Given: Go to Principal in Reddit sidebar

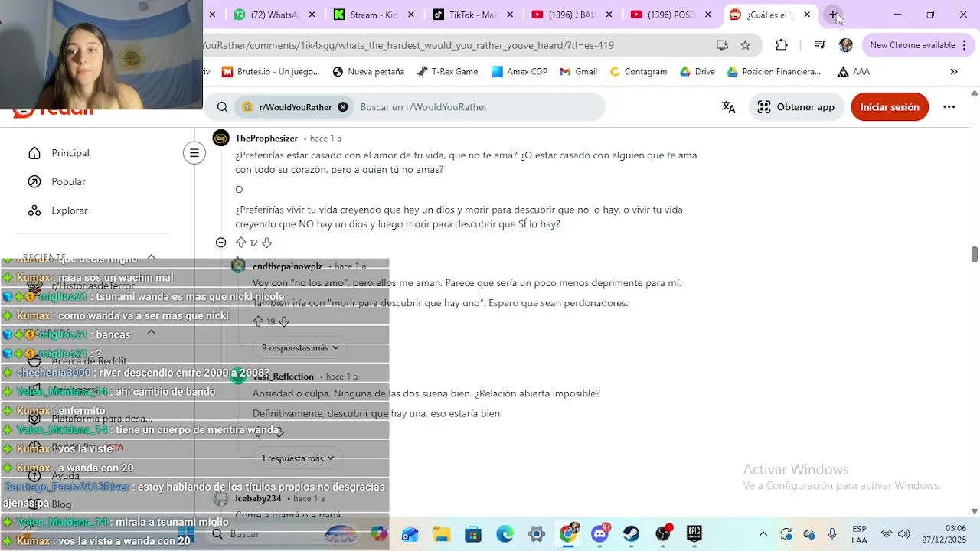Looking at the screenshot, I should 70,153.
